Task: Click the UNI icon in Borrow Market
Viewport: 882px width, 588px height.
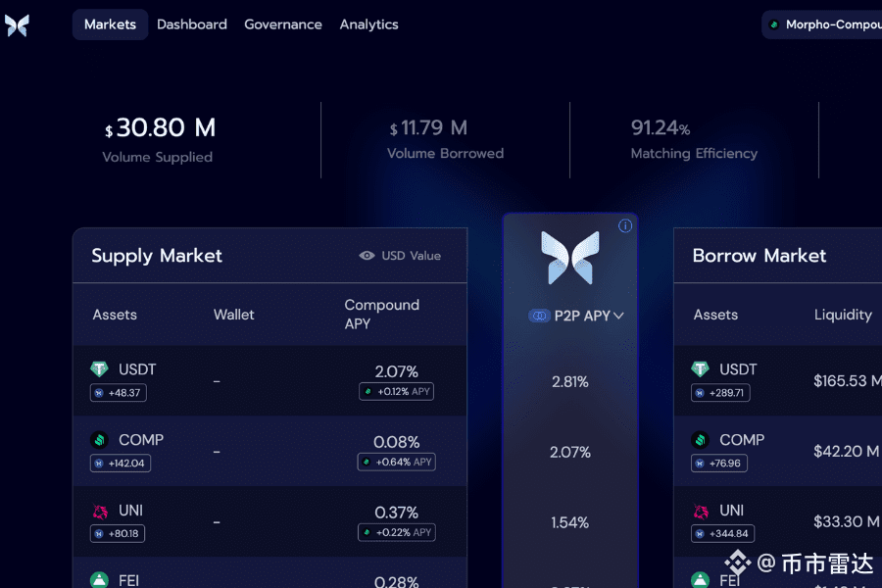Action: coord(701,511)
